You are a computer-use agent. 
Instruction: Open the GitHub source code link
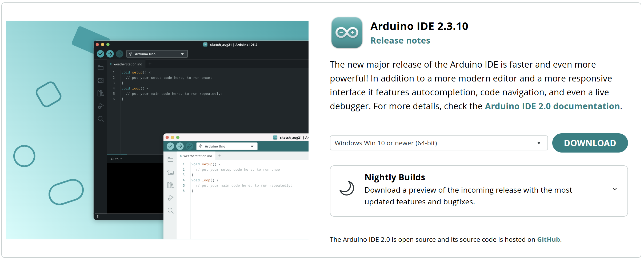coord(548,239)
